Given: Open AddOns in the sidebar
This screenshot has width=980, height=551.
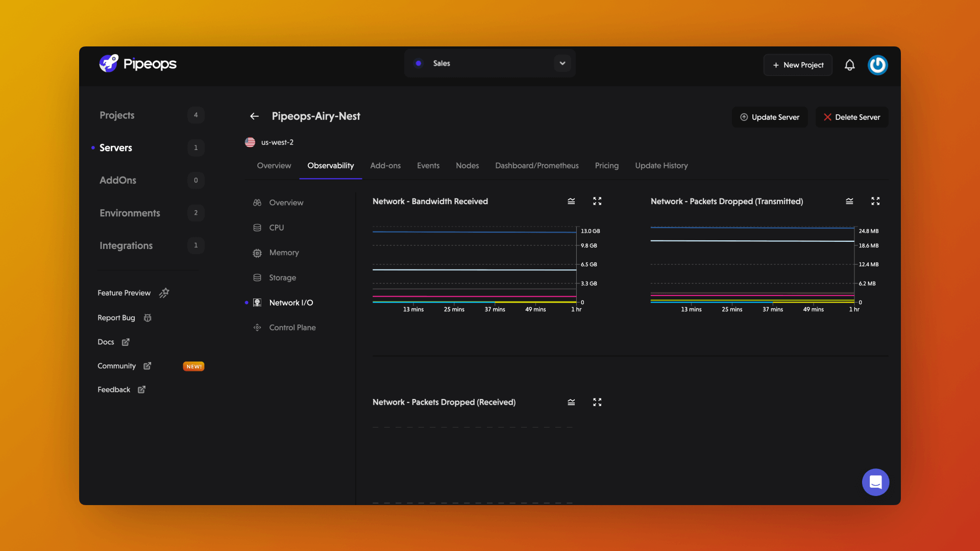Looking at the screenshot, I should click(x=118, y=181).
